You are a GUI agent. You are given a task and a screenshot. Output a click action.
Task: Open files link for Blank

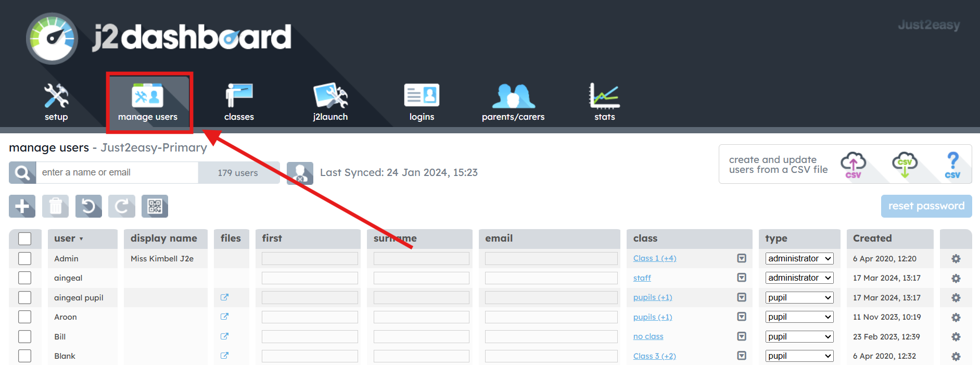click(224, 356)
